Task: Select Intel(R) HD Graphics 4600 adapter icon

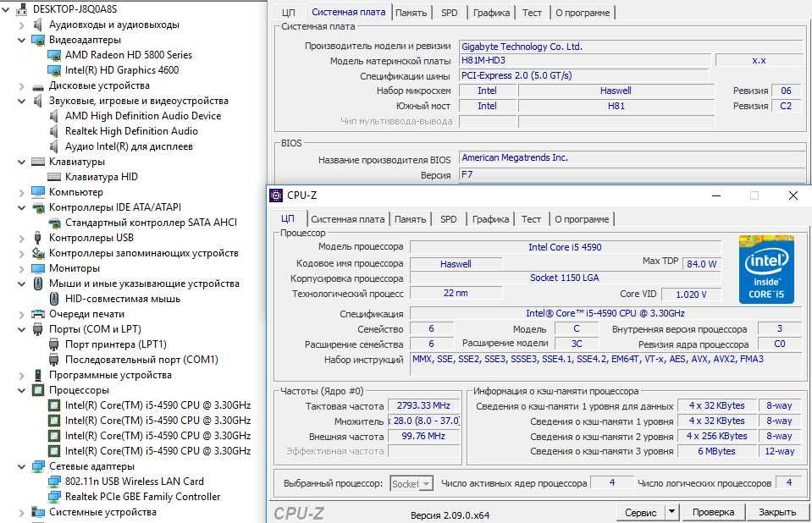Action: point(54,70)
